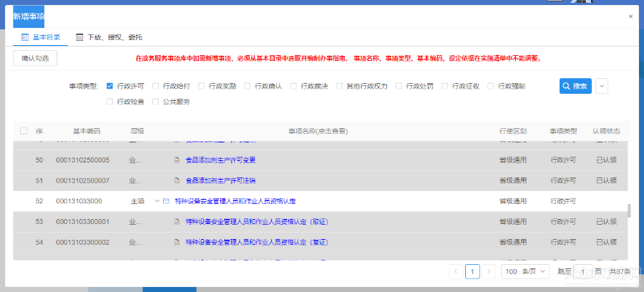Uncheck the 行政许可 checkbox
Screen dimensions: 644x292
pos(110,86)
